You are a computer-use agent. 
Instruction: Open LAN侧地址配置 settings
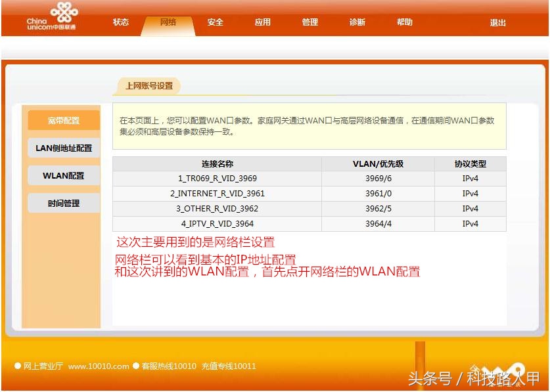[63, 148]
